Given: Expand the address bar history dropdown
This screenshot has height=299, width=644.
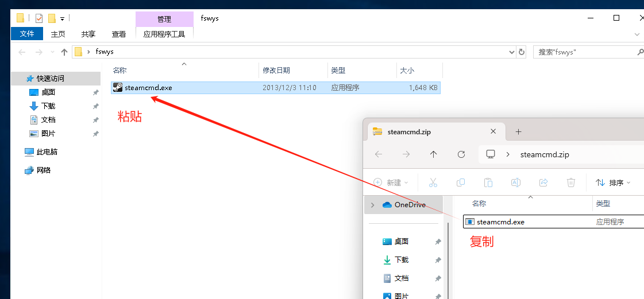Looking at the screenshot, I should click(x=512, y=52).
